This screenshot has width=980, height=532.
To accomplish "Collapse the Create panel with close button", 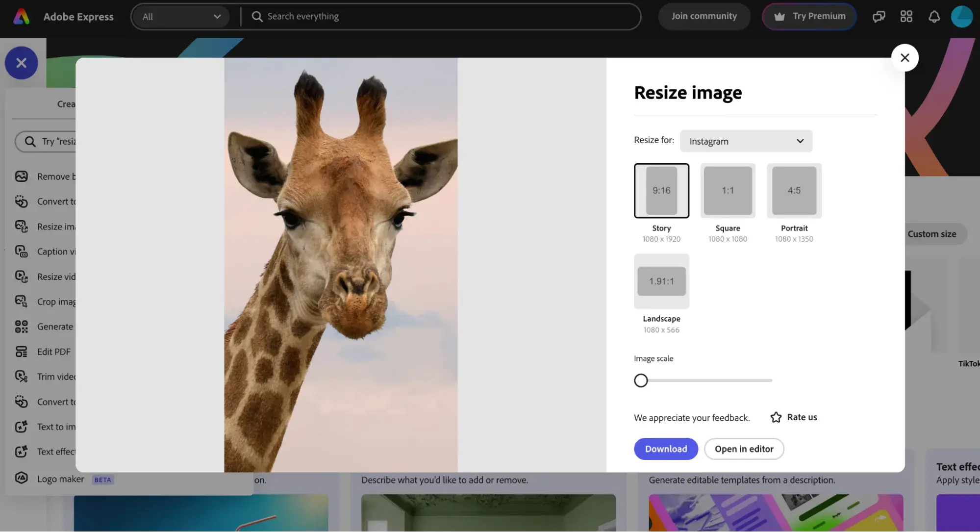I will coord(21,63).
